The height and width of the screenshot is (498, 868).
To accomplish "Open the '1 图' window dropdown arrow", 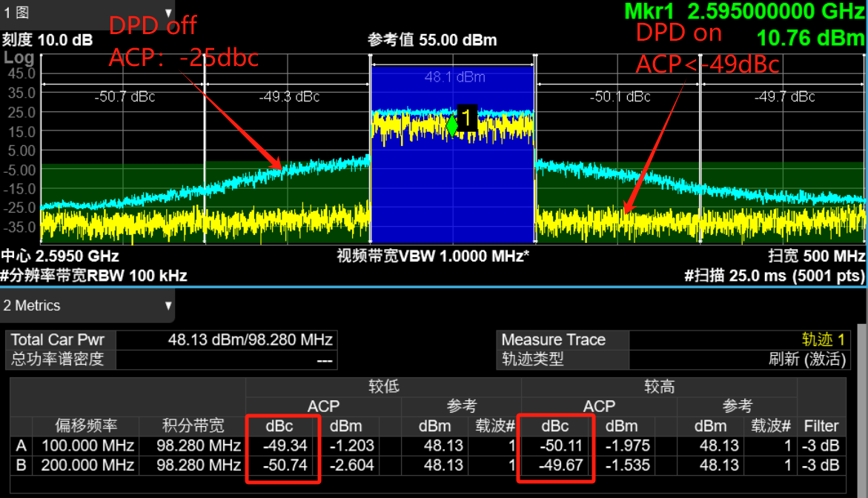I will [168, 13].
